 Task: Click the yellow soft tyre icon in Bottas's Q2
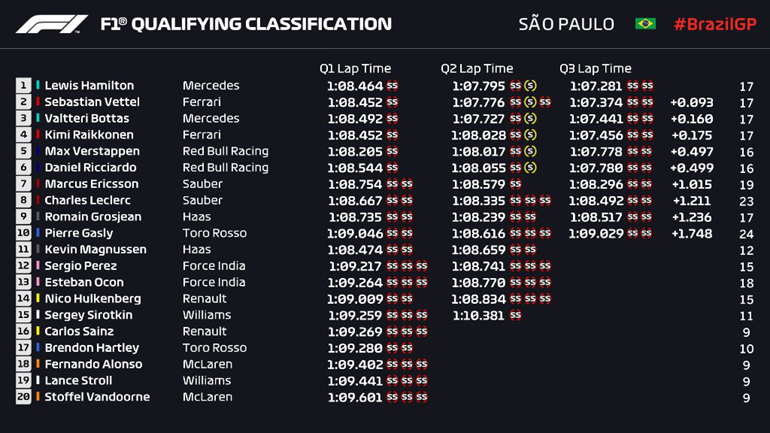click(530, 119)
